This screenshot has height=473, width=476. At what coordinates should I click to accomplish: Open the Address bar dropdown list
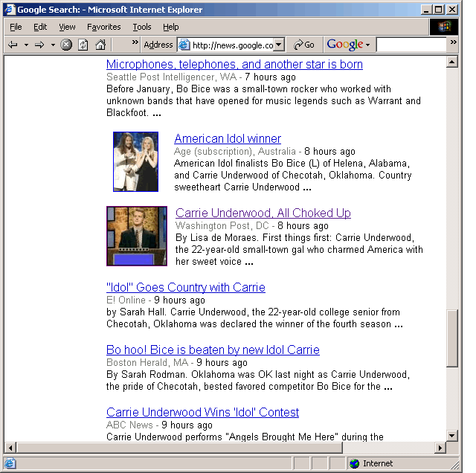click(279, 45)
